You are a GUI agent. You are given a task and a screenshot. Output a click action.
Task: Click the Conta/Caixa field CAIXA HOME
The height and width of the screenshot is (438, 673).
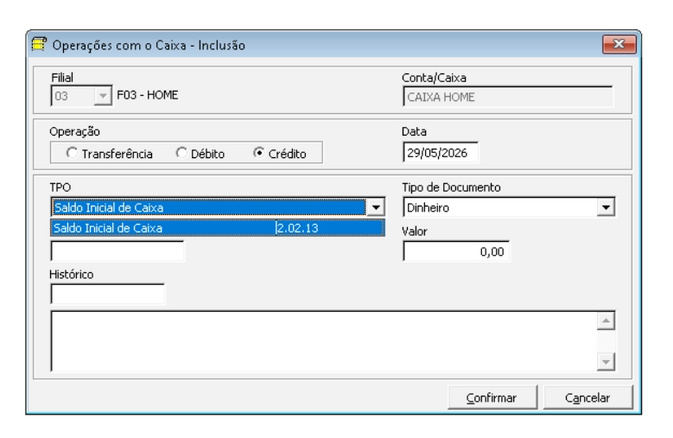tap(508, 97)
